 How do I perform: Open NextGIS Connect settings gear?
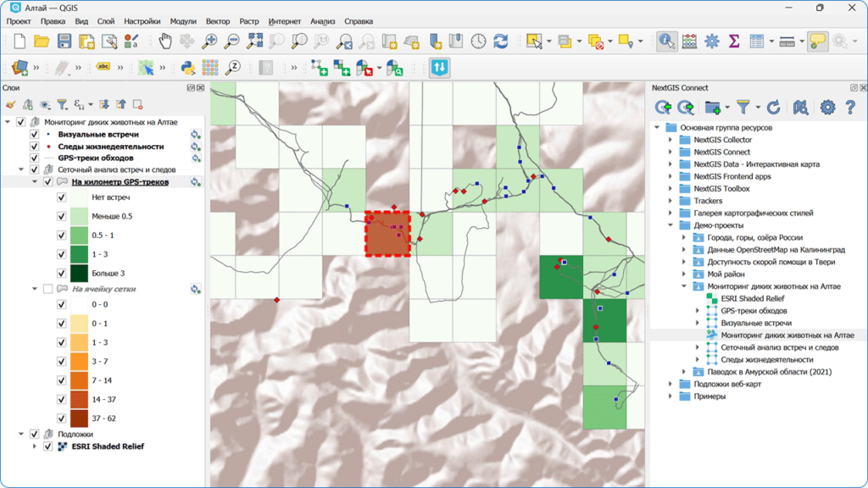(x=827, y=108)
